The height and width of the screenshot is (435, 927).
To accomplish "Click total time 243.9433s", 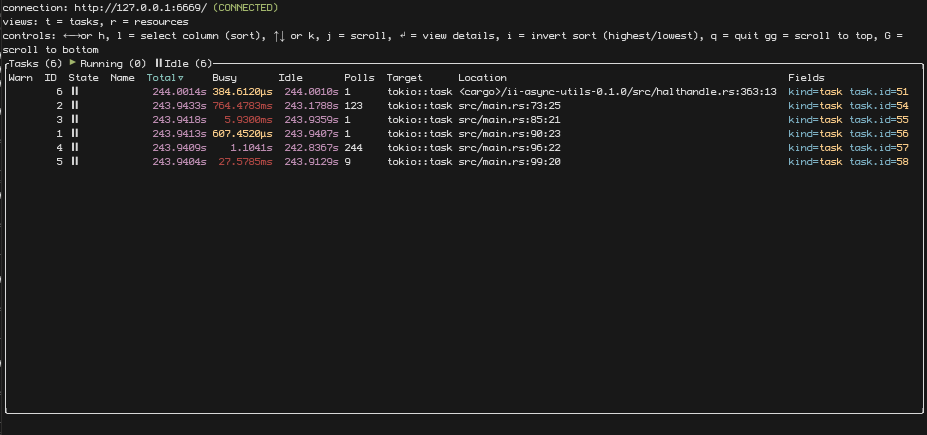I will click(179, 106).
